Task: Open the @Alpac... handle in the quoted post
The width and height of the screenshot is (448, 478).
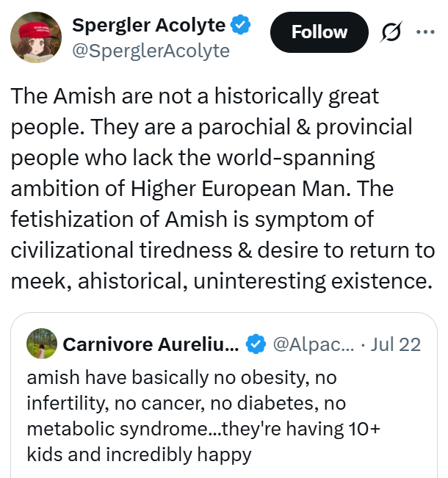Action: [x=314, y=344]
